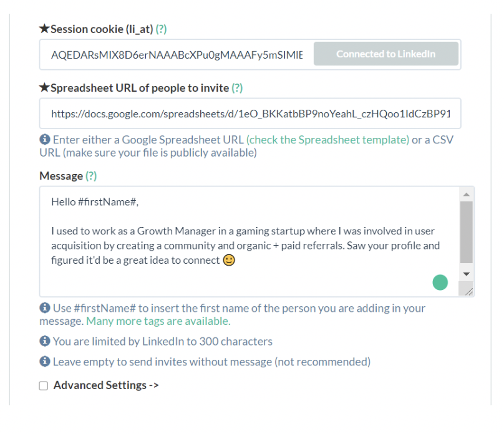504x434 pixels.
Task: Enable the Advanced Settings checkbox
Action: (44, 385)
